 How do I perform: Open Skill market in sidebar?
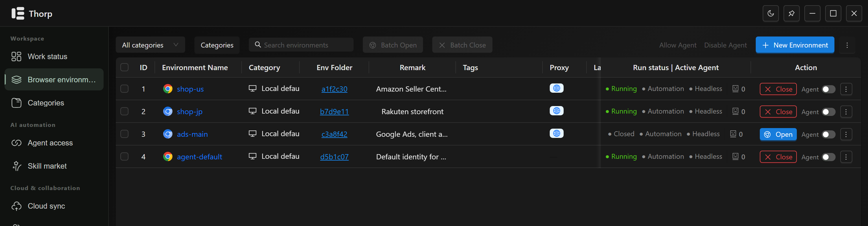(54, 166)
